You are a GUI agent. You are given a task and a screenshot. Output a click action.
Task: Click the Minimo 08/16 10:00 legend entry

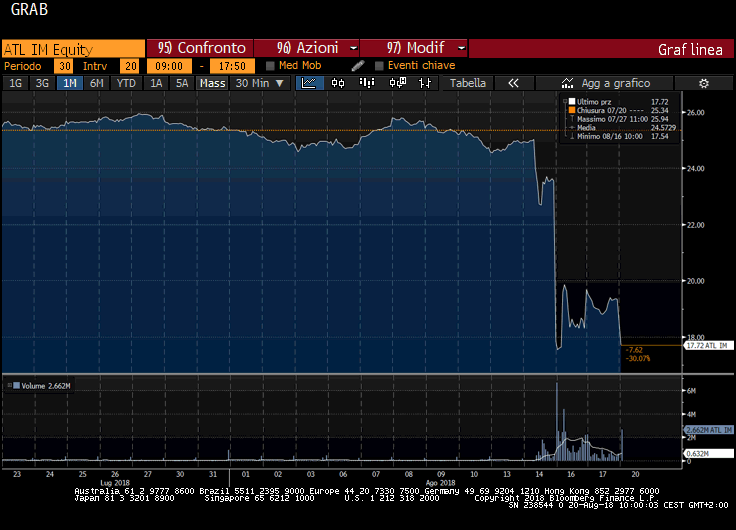point(609,136)
